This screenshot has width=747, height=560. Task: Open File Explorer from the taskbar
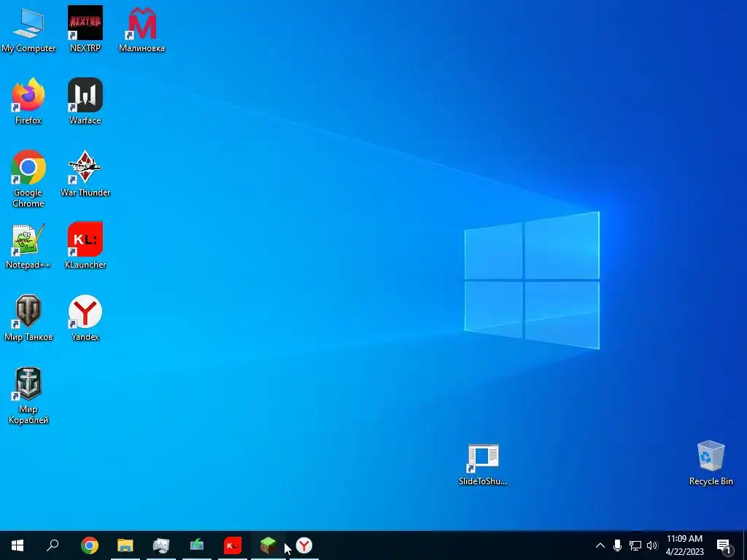coord(125,545)
